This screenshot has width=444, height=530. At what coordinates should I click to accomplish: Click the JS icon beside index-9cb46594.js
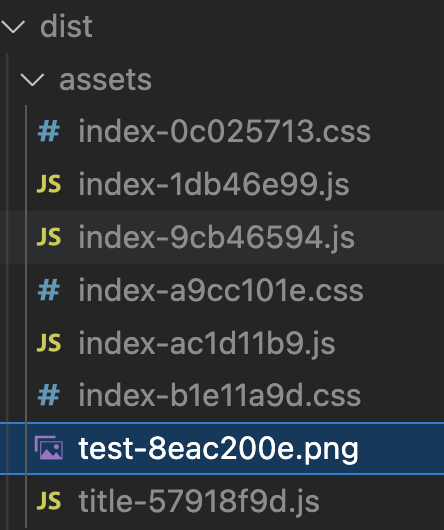(x=49, y=237)
